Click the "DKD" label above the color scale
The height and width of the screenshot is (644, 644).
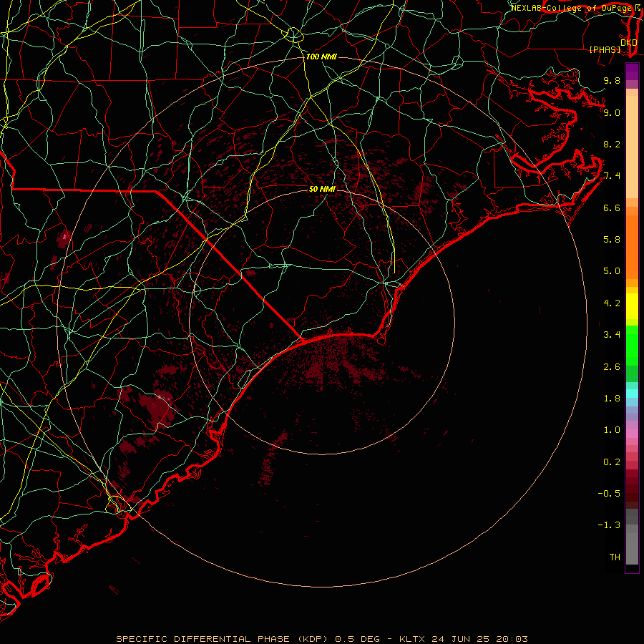click(629, 43)
